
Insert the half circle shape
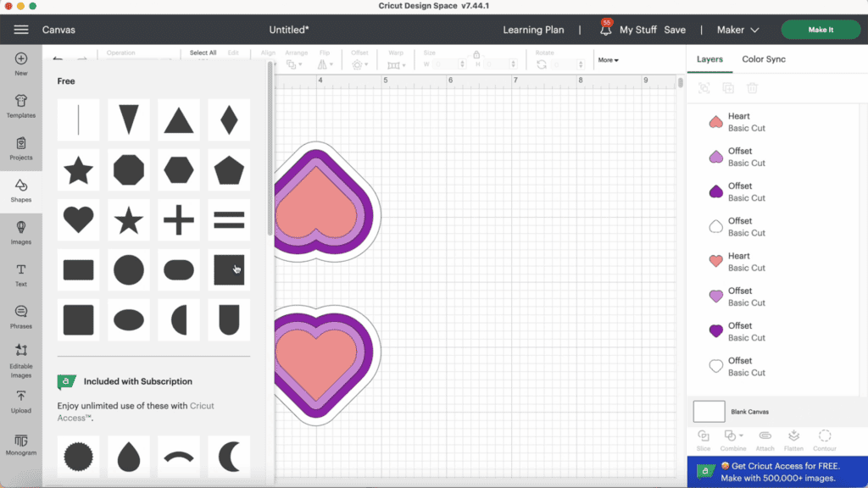[x=179, y=319]
